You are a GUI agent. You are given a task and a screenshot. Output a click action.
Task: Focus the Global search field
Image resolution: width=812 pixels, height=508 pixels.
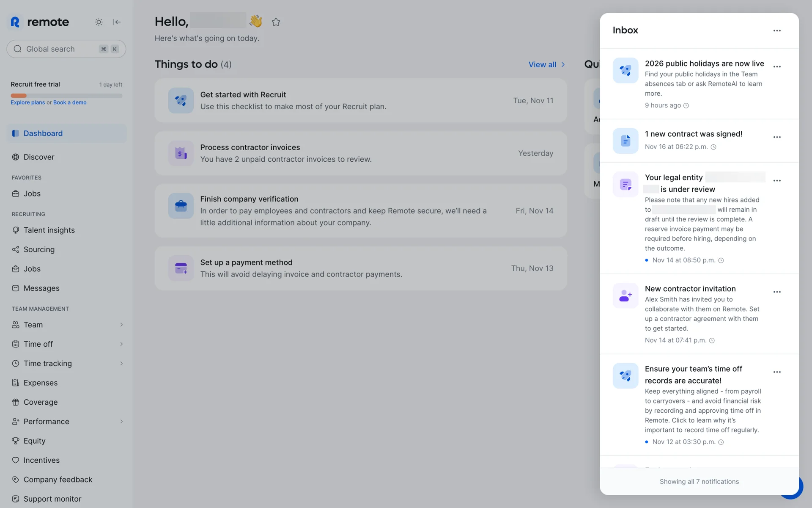point(59,49)
